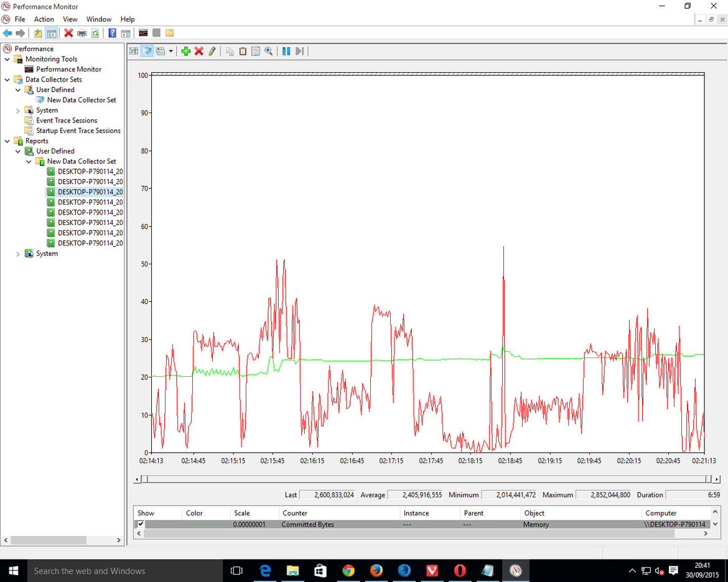Click the console tree's horizontal scrollbar right arrow
This screenshot has height=582, width=728.
coord(119,540)
